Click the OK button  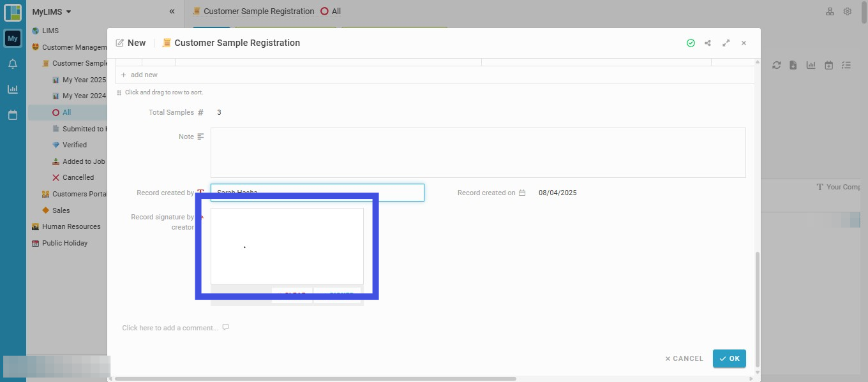tap(730, 358)
